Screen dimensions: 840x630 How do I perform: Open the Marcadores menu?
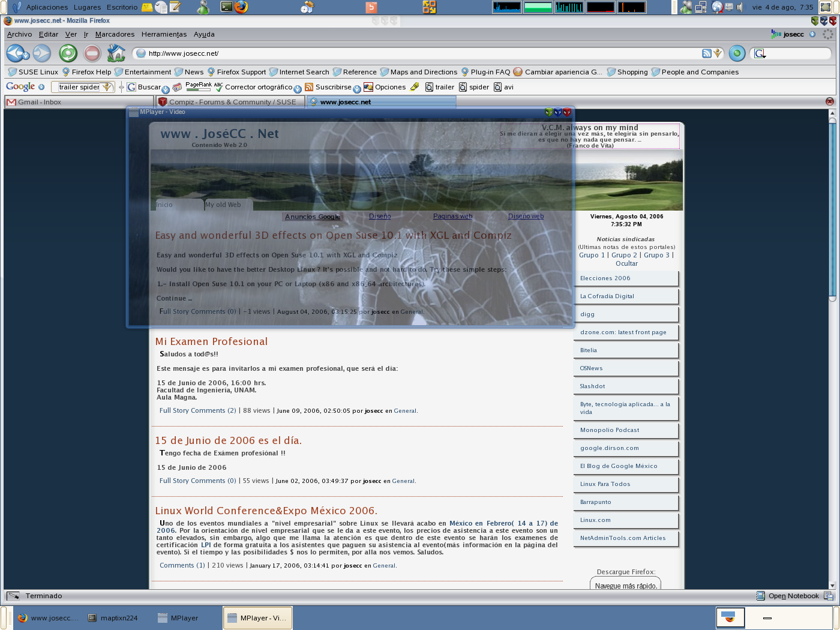point(115,34)
